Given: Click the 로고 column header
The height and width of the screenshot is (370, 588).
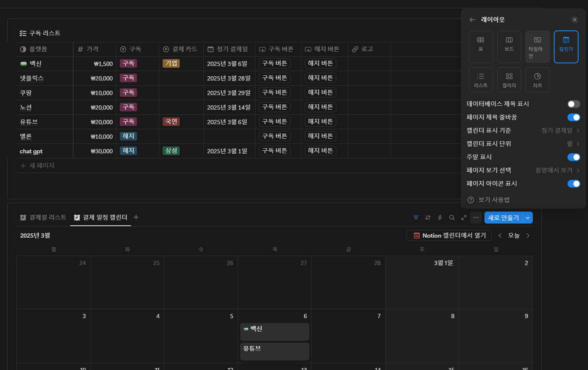Looking at the screenshot, I should (369, 49).
